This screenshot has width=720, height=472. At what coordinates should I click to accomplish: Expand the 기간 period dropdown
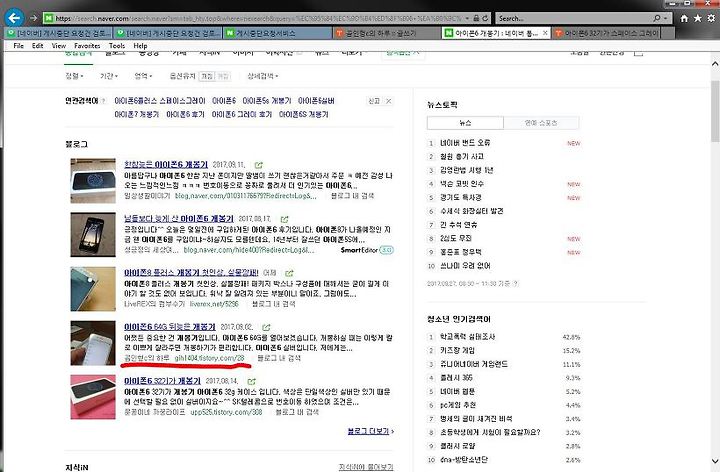(109, 76)
